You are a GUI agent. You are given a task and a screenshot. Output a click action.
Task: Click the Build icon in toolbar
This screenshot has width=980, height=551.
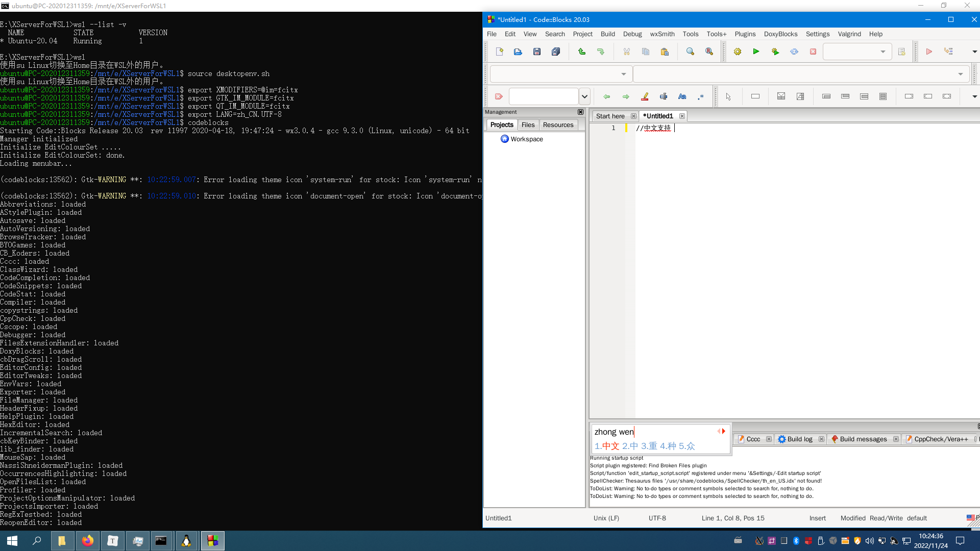737,51
